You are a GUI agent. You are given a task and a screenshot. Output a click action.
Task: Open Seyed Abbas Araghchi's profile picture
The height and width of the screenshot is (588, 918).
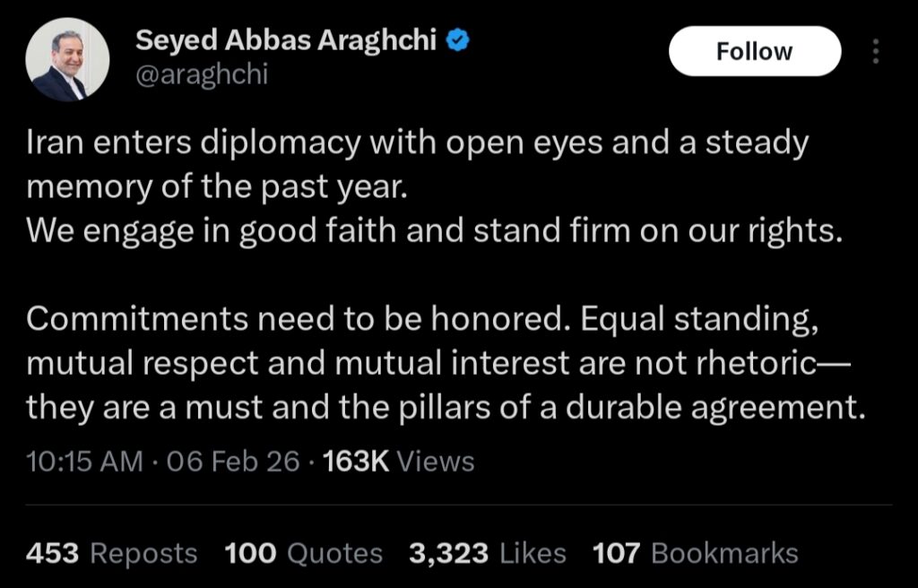[67, 59]
